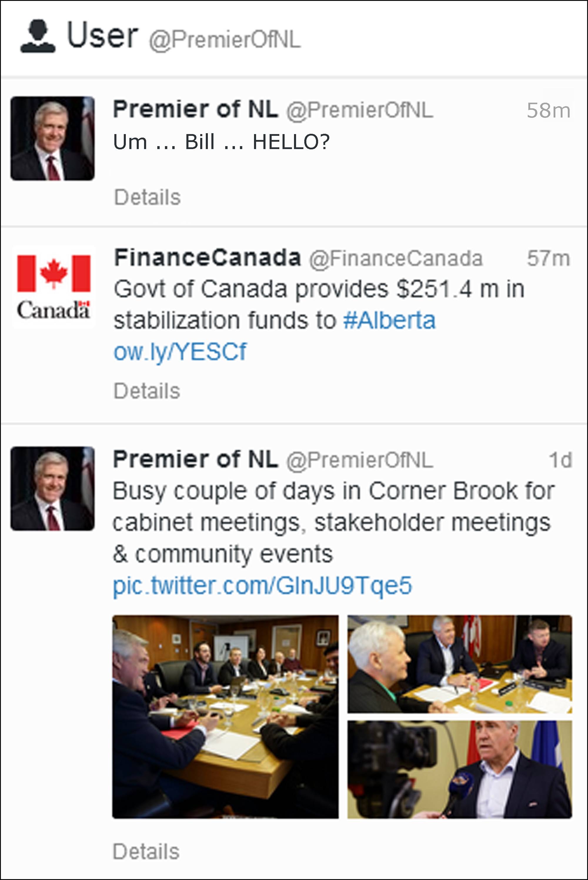Open the pic.twitter.com/GlnJU9Tqe5 link
The image size is (588, 880).
tap(263, 586)
